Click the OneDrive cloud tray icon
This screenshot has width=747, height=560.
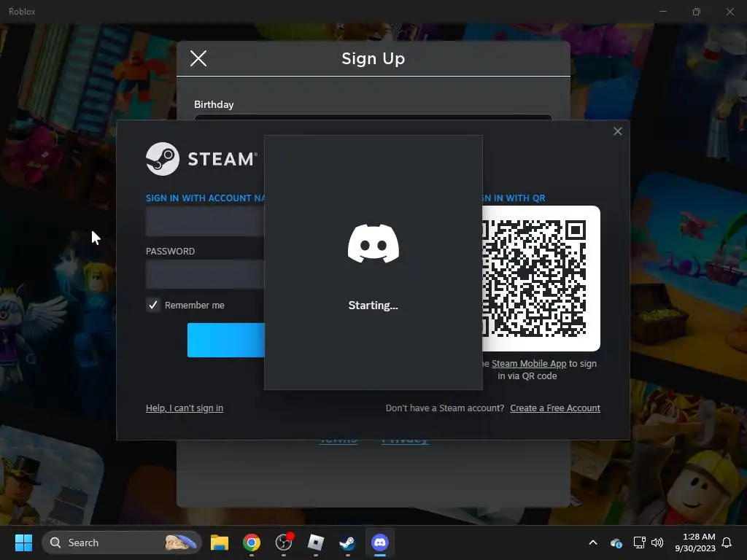[x=616, y=542]
